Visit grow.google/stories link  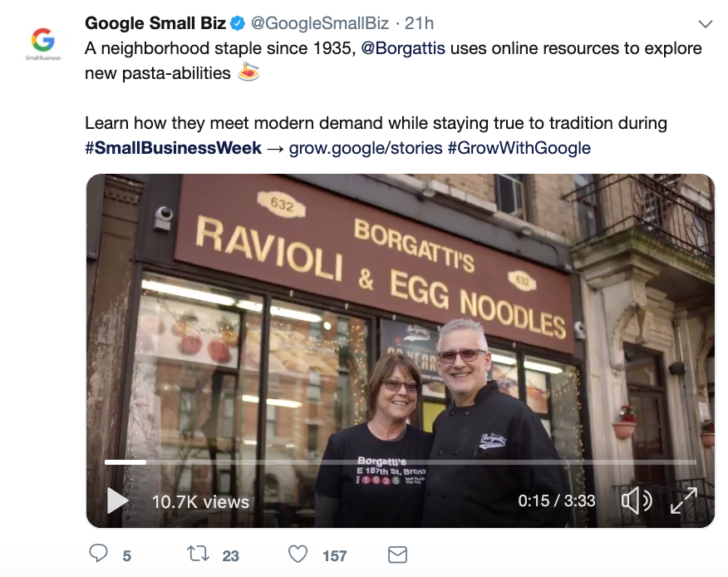pos(366,148)
